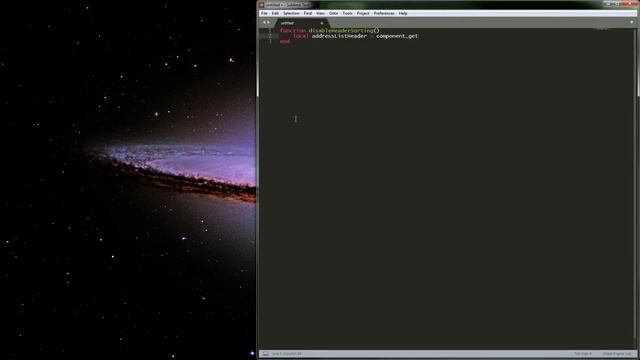Click the 'local' keyword on line 2
The image size is (640, 360).
[301, 36]
